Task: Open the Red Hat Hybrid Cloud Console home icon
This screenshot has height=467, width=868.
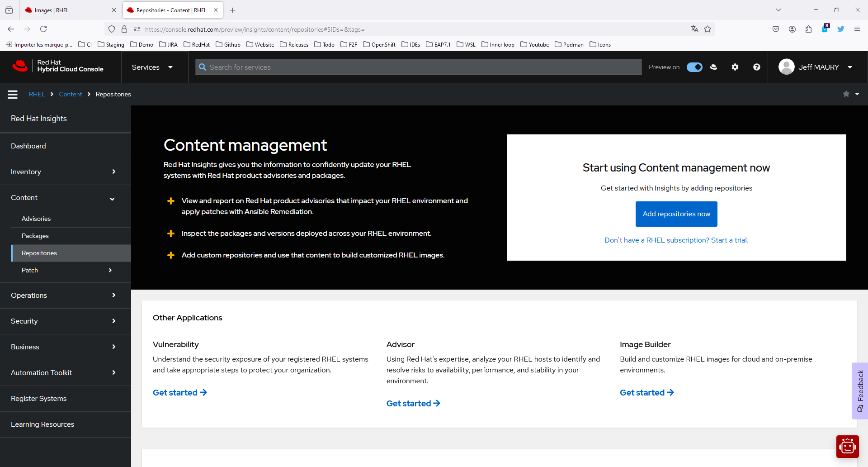Action: [20, 66]
